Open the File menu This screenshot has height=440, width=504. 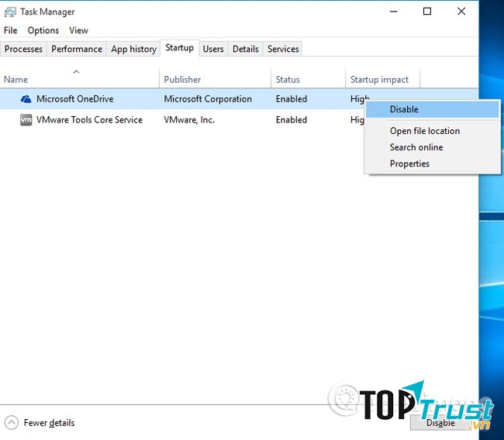pyautogui.click(x=10, y=30)
